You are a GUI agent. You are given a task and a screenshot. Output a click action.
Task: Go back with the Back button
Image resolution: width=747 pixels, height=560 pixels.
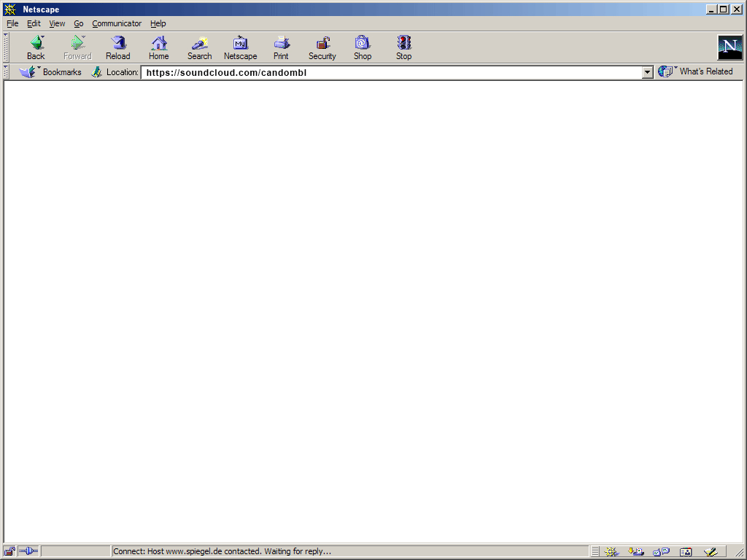[36, 47]
